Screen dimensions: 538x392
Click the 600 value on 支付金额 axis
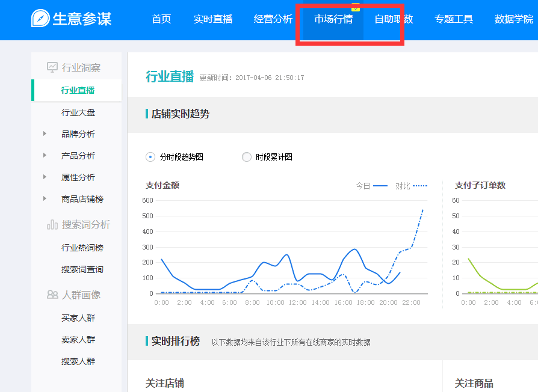click(147, 200)
